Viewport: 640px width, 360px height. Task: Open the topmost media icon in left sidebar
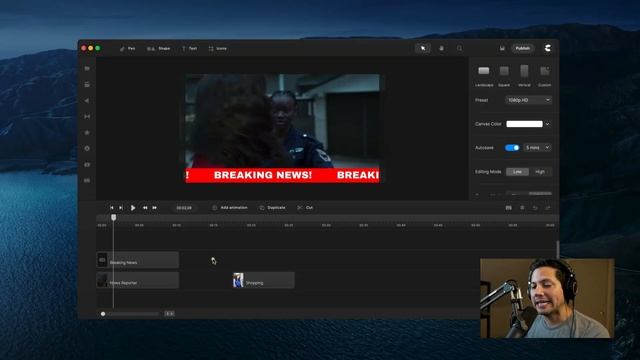tap(87, 69)
